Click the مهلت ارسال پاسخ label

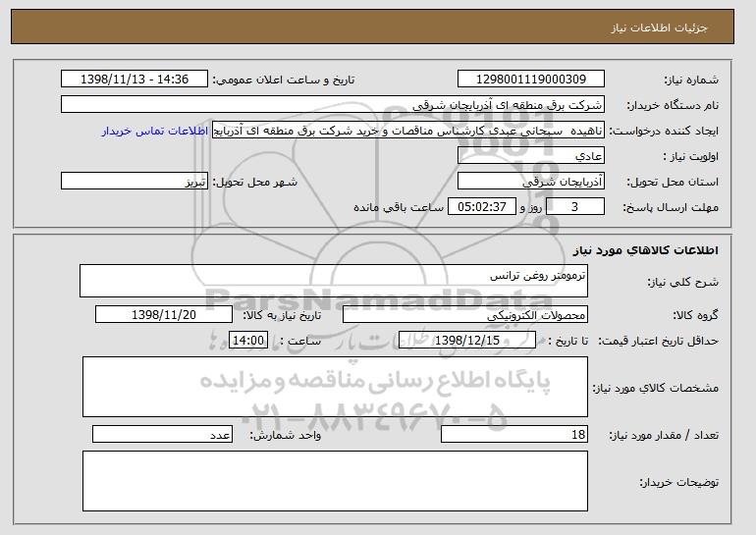pos(671,208)
